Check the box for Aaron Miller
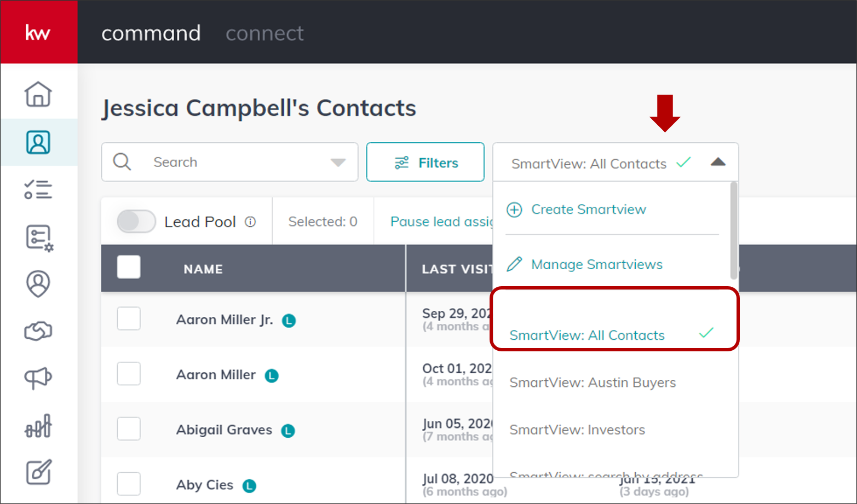This screenshot has height=504, width=857. [x=129, y=374]
